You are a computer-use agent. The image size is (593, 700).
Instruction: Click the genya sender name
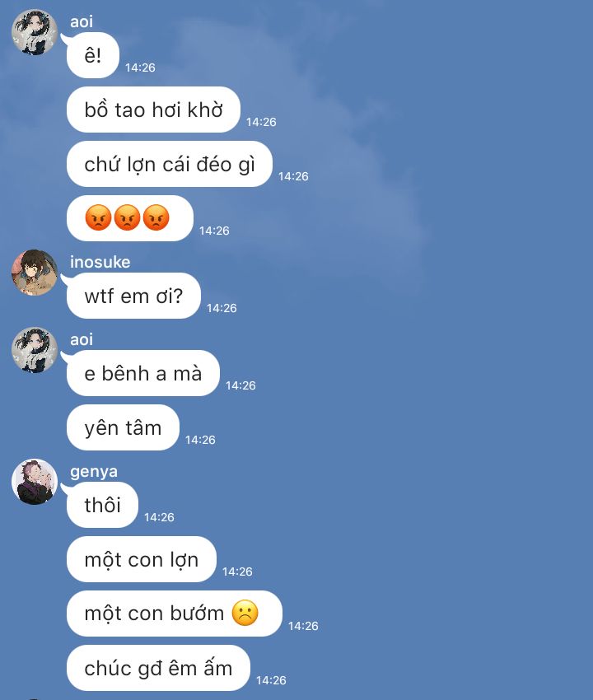tap(94, 472)
